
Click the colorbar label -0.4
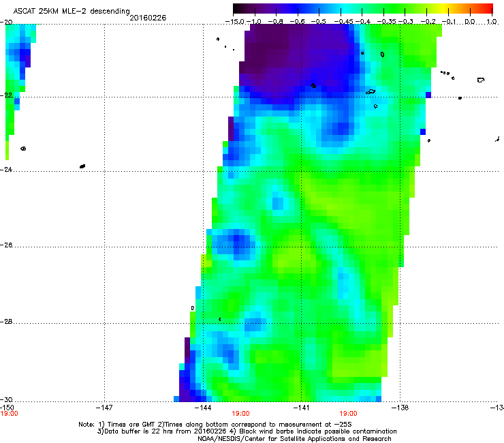[x=362, y=22]
